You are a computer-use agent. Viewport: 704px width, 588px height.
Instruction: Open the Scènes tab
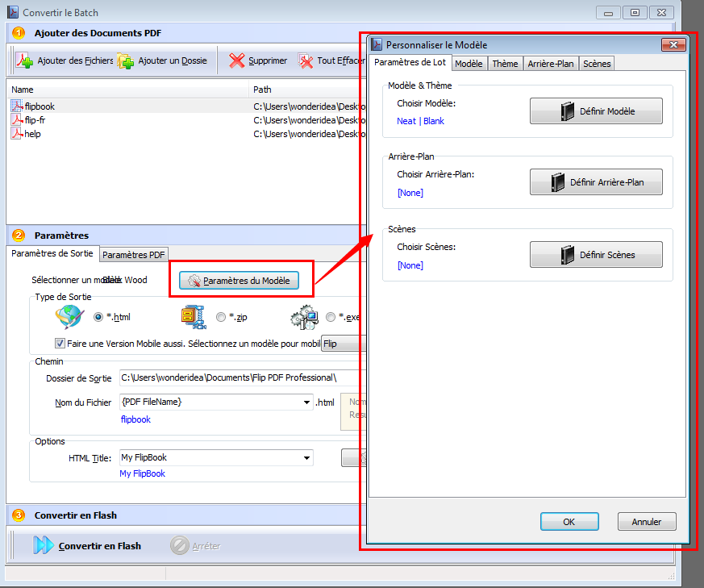pyautogui.click(x=597, y=64)
